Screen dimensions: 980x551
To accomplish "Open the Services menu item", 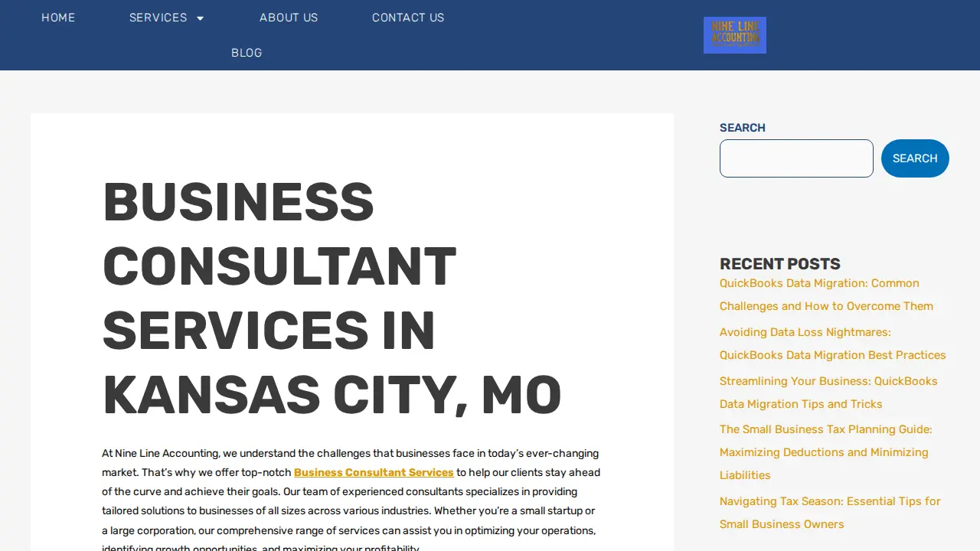I will click(158, 18).
